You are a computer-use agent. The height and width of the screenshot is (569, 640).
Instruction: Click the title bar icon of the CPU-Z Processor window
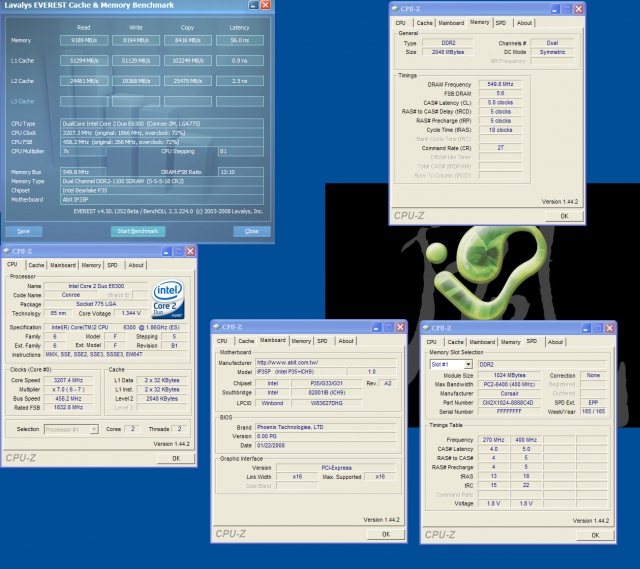(7, 251)
